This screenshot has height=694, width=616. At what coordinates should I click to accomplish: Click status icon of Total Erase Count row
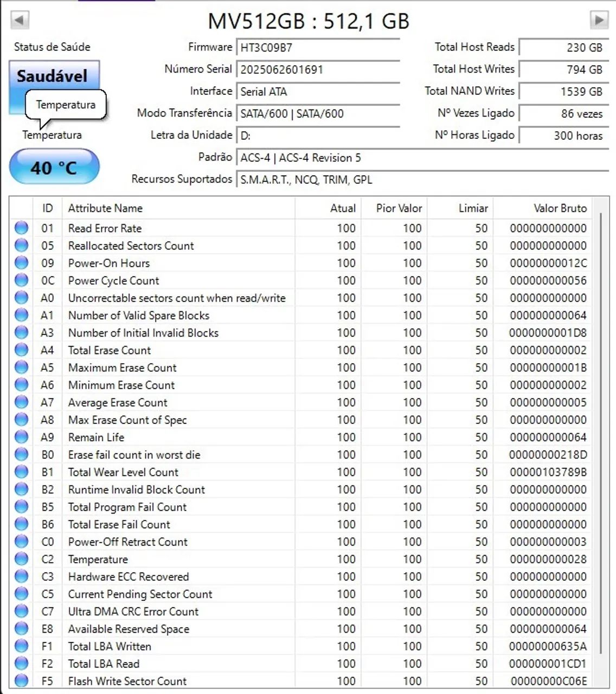(21, 350)
